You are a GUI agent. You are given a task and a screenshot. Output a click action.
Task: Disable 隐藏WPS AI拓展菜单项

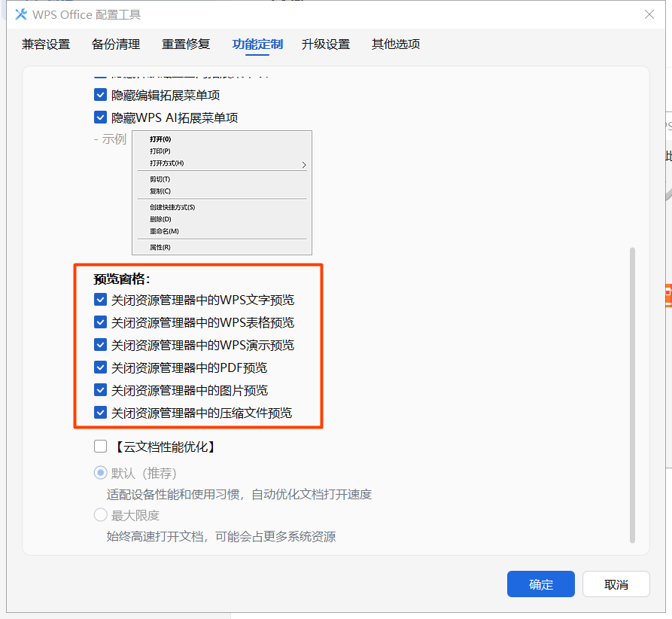[x=100, y=117]
